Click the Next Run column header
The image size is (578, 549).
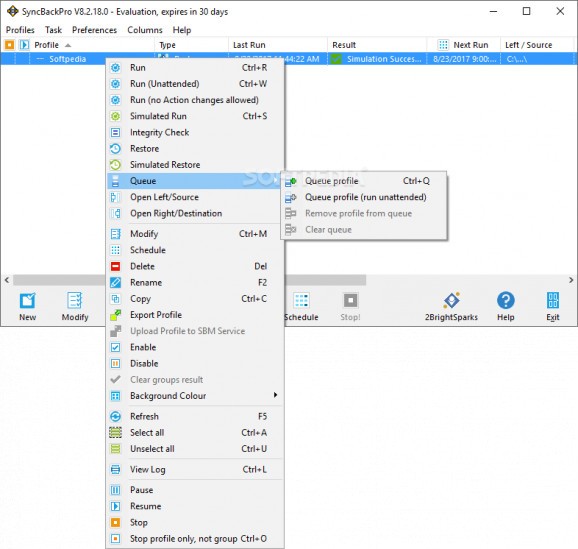463,45
